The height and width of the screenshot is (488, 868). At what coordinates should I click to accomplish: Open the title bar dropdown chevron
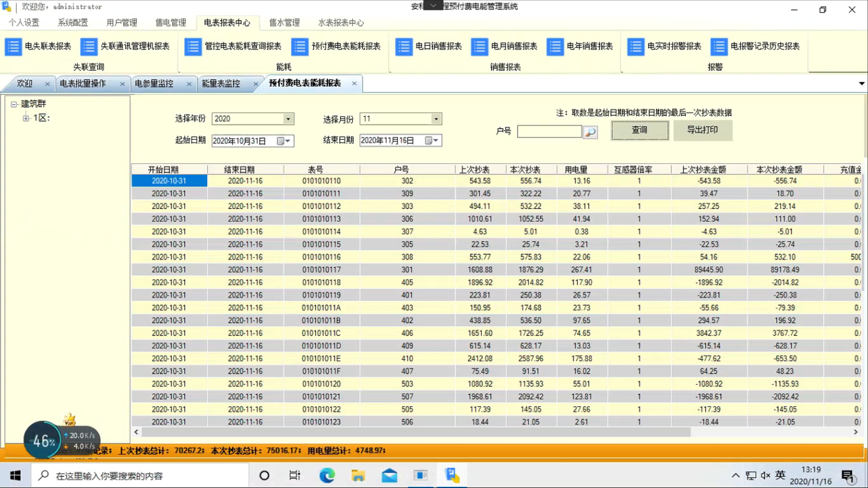(x=433, y=5)
